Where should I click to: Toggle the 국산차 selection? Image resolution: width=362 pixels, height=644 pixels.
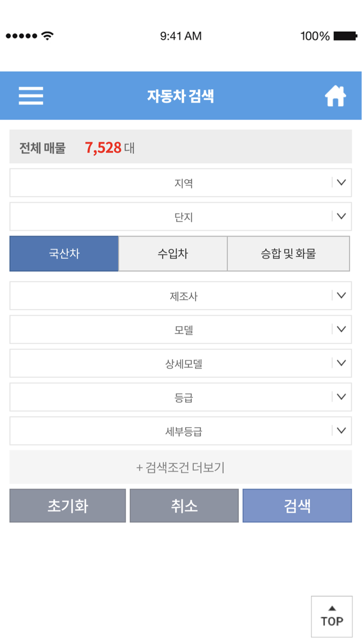pyautogui.click(x=64, y=254)
